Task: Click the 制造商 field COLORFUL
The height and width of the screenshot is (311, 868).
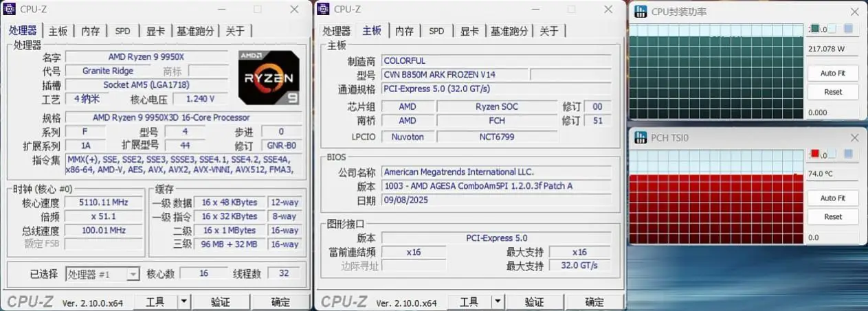Action: point(496,60)
